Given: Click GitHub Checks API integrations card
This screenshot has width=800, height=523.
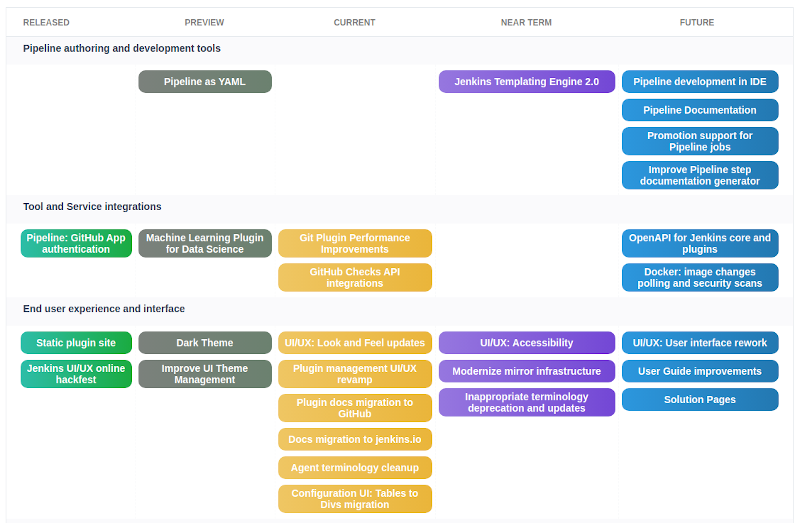Looking at the screenshot, I should pyautogui.click(x=355, y=278).
